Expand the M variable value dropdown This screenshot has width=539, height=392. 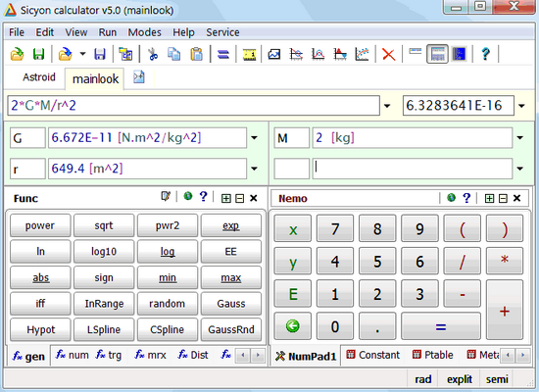tap(519, 138)
